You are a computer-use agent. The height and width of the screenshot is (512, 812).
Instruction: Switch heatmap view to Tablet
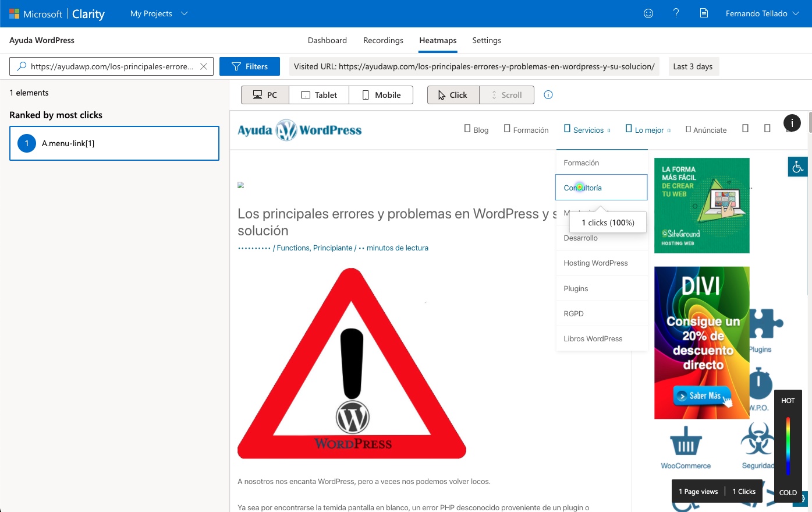(319, 95)
